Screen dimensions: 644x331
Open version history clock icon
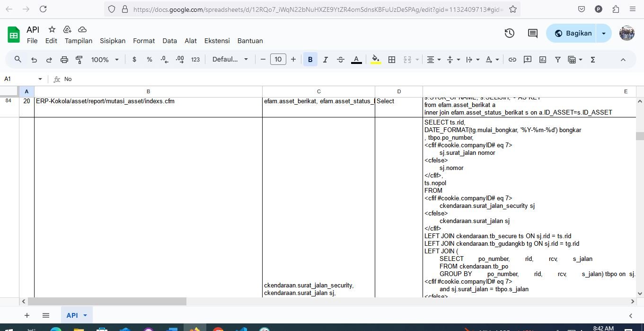click(x=509, y=33)
